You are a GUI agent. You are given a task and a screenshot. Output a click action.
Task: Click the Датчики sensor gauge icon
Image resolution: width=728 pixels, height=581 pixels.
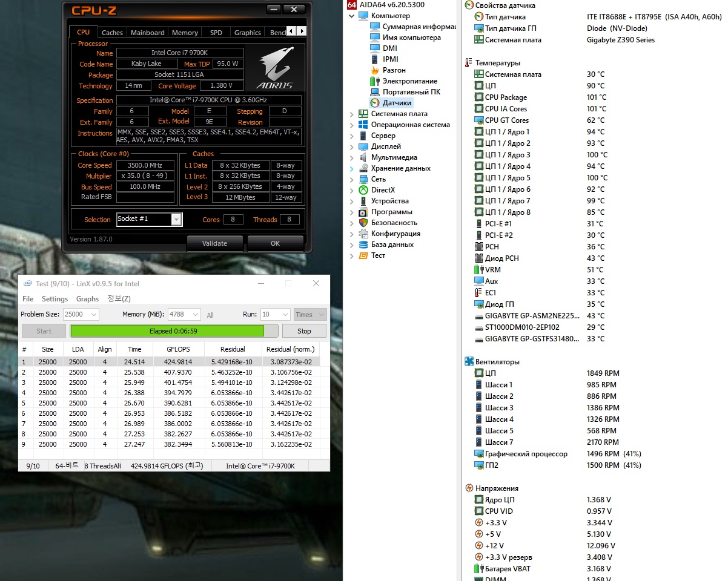375,103
